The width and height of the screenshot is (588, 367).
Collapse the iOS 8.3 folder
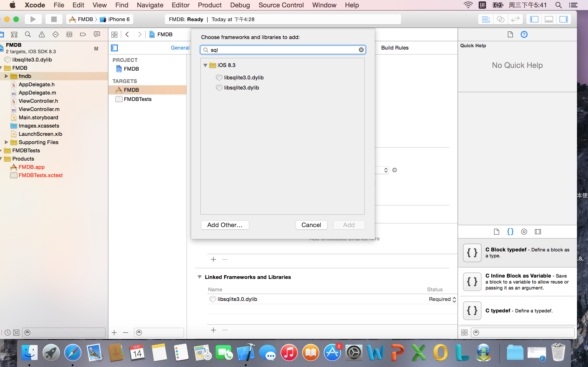pos(205,65)
